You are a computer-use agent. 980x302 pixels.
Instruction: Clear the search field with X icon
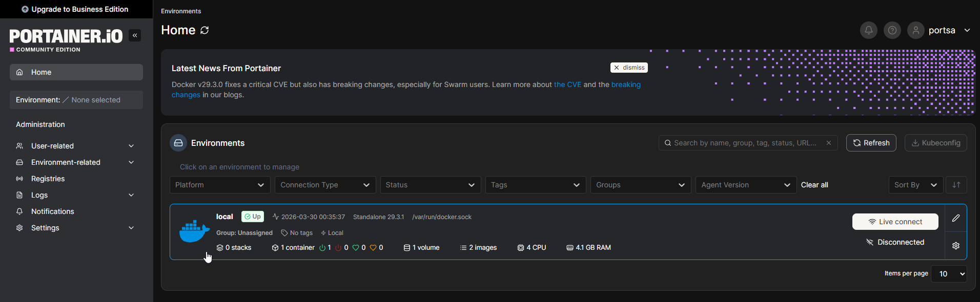(x=828, y=143)
